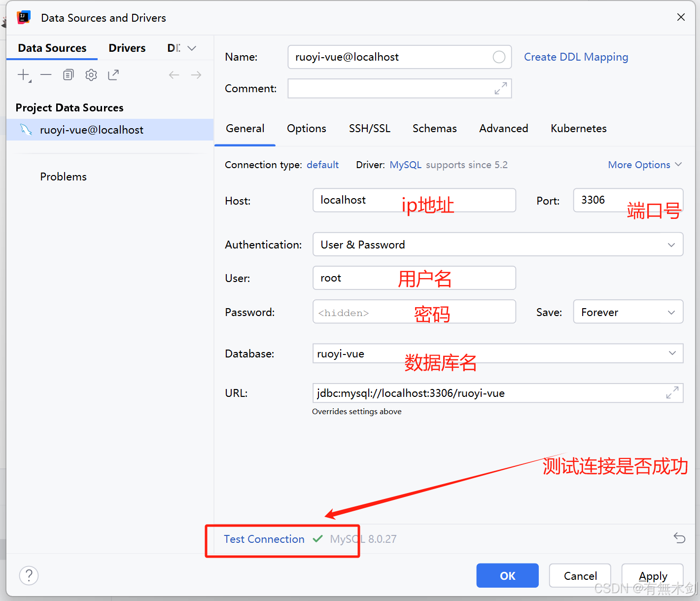
Task: Click MySQL dolphin icon next to ruoyi-vue@localhost
Action: click(x=26, y=130)
